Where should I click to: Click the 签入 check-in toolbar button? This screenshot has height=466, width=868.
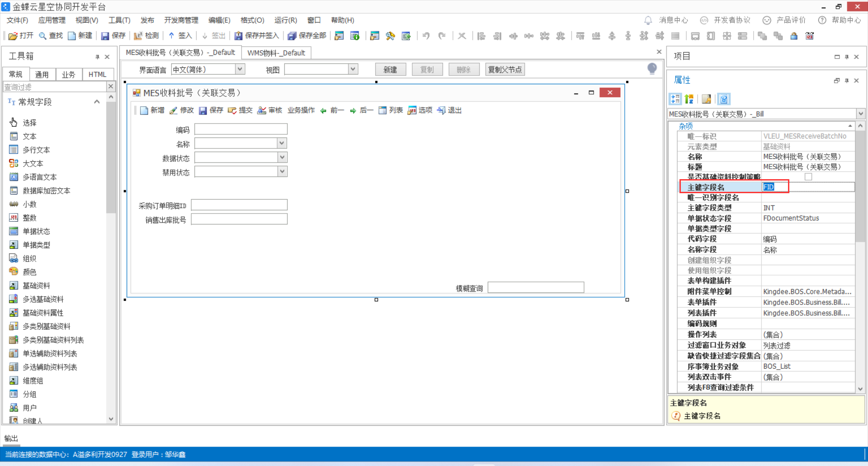(180, 36)
